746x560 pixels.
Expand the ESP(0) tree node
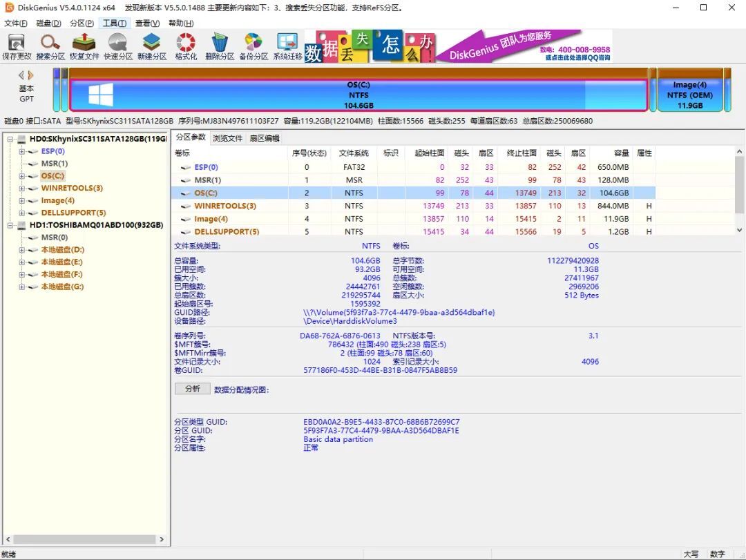click(22, 151)
